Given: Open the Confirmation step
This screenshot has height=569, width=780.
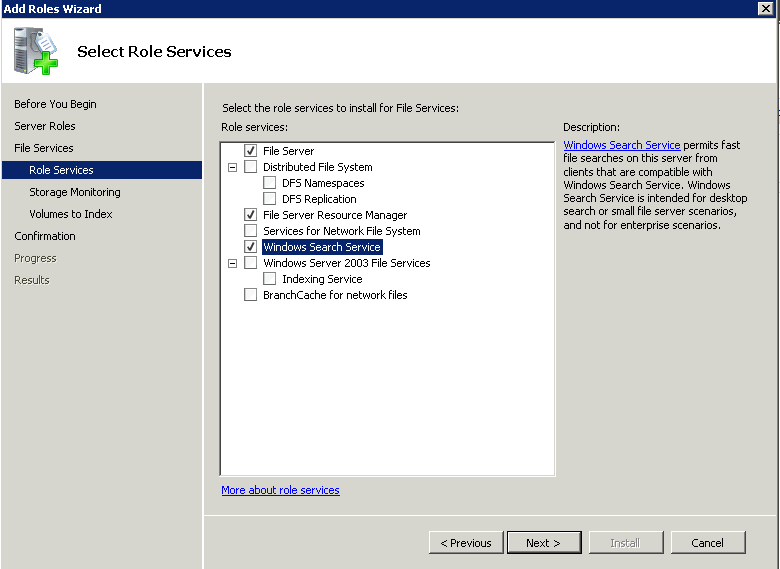Looking at the screenshot, I should tap(45, 236).
